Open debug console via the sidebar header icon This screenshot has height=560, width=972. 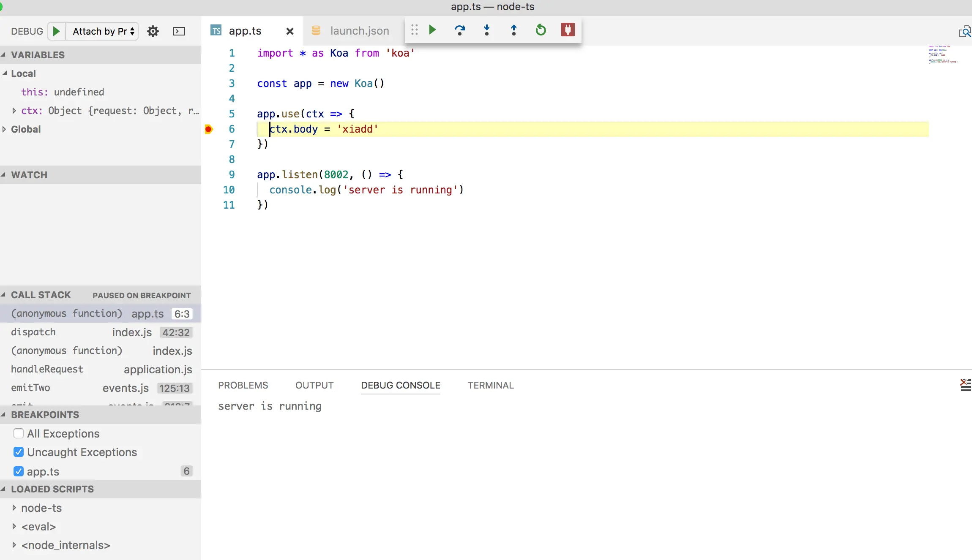tap(179, 31)
